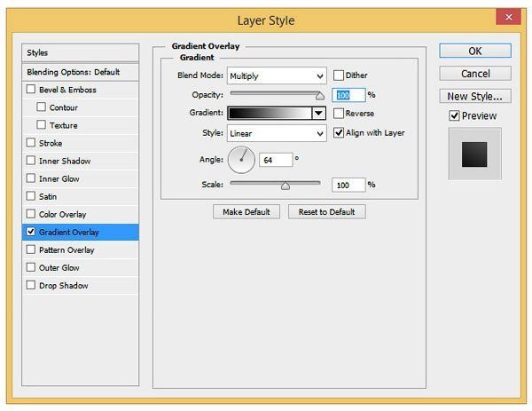Image resolution: width=532 pixels, height=411 pixels.
Task: Enable the Pattern Overlay checkbox
Action: click(31, 249)
